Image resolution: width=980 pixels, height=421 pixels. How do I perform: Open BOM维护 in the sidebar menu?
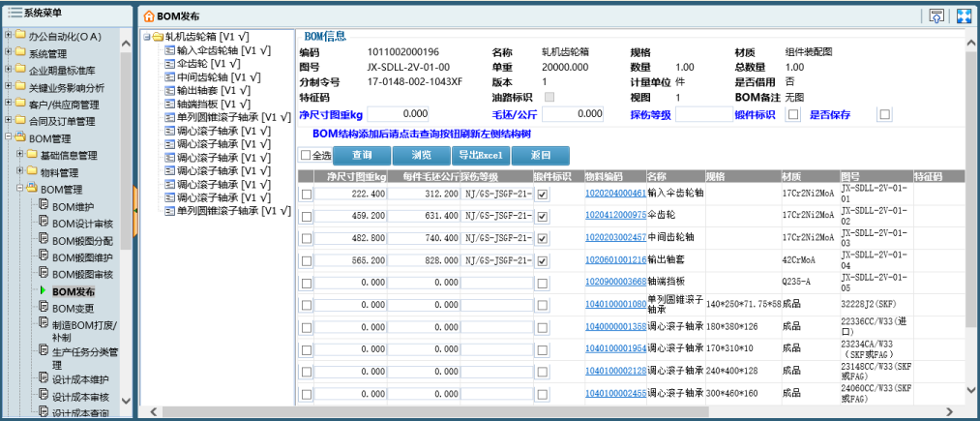pos(73,206)
